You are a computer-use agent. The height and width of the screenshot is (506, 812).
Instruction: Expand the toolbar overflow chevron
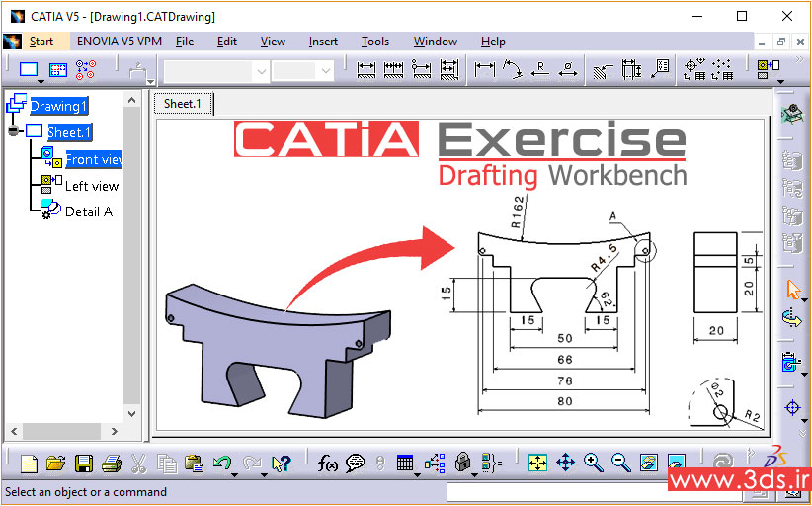point(799,60)
